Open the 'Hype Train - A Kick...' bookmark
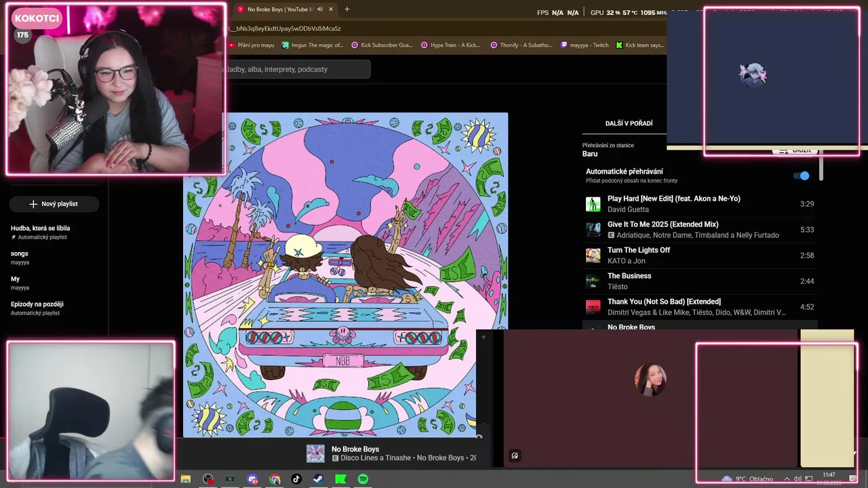The image size is (868, 488). [450, 45]
